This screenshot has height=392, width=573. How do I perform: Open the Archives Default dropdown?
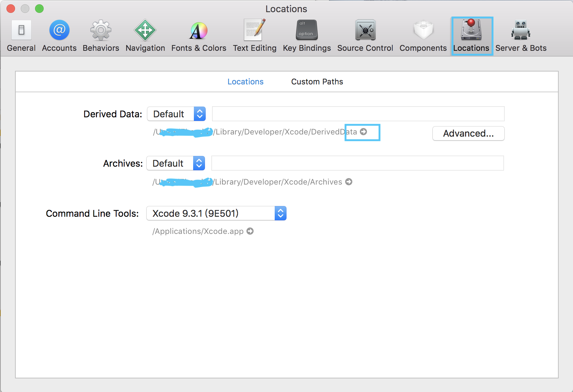pos(176,163)
